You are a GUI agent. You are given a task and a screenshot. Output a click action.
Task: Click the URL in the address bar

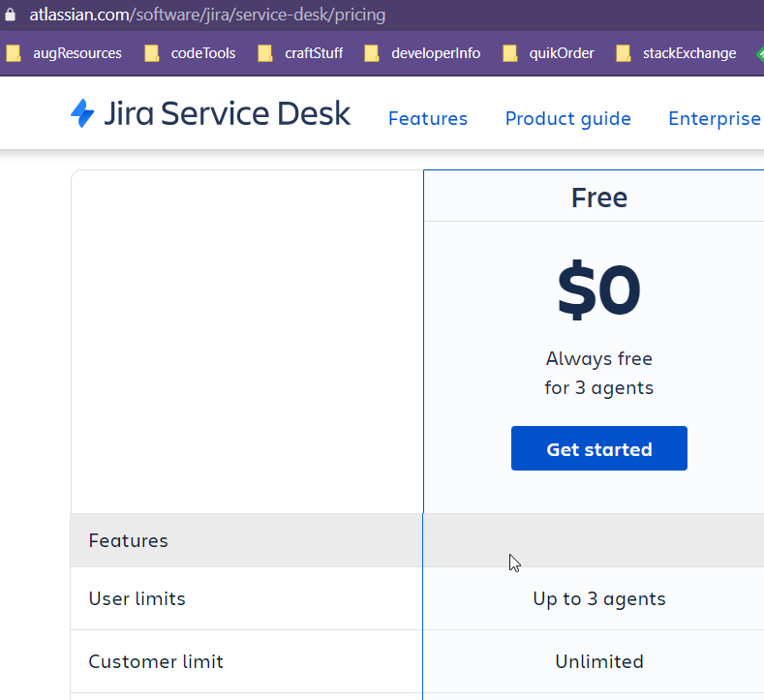[x=207, y=15]
